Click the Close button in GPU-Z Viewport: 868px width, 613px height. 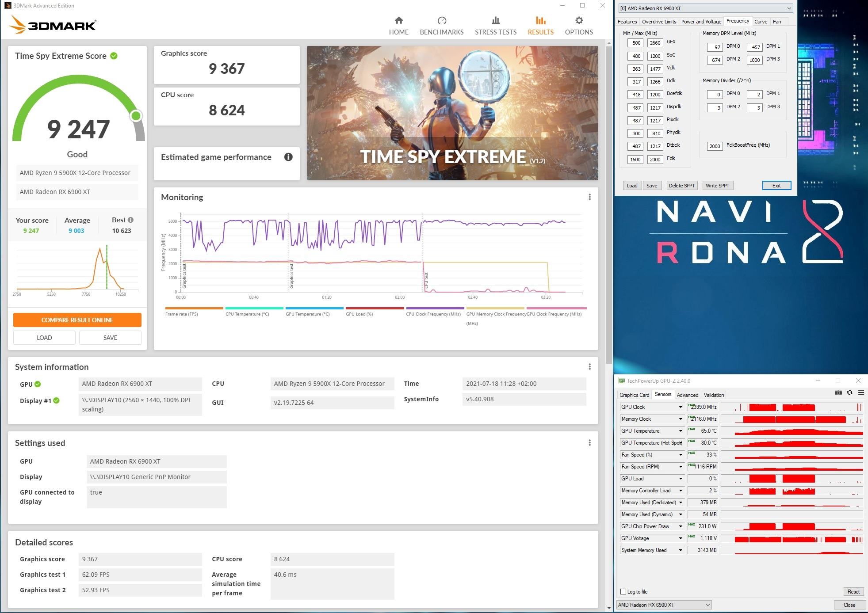849,605
